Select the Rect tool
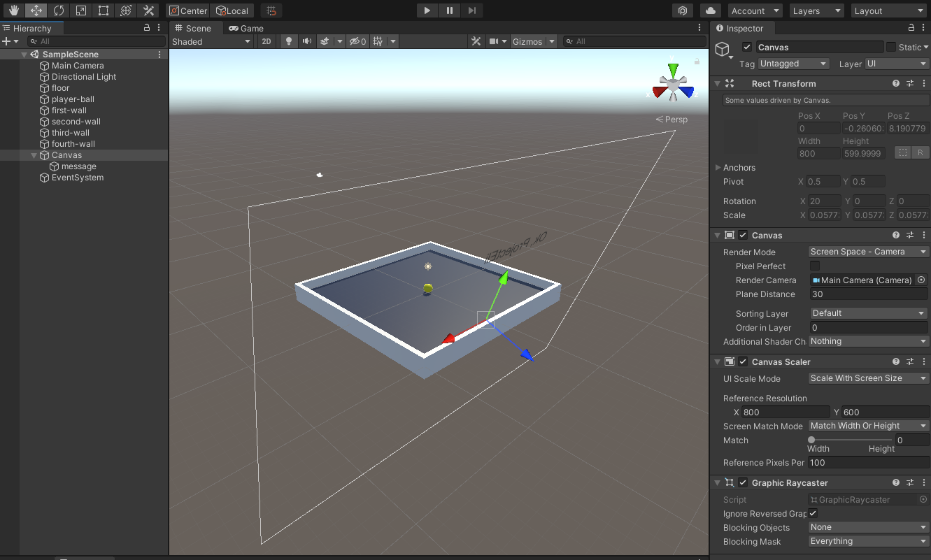This screenshot has height=560, width=931. (104, 10)
